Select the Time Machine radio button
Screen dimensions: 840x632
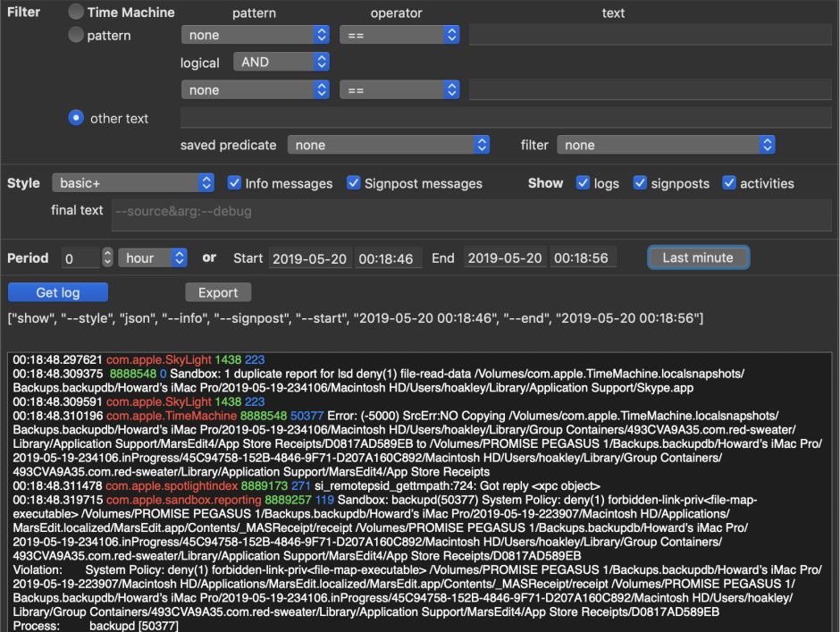point(77,13)
